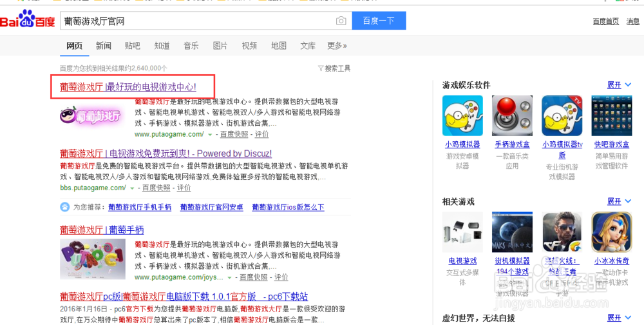Open the 快吧游戏盒 app icon

click(612, 115)
